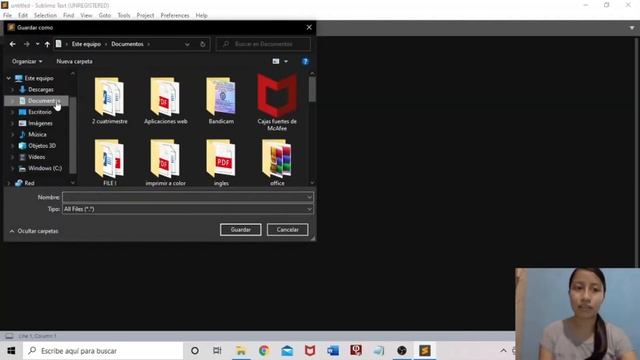640x360 pixels.
Task: Open help via blue question mark icon
Action: click(305, 61)
